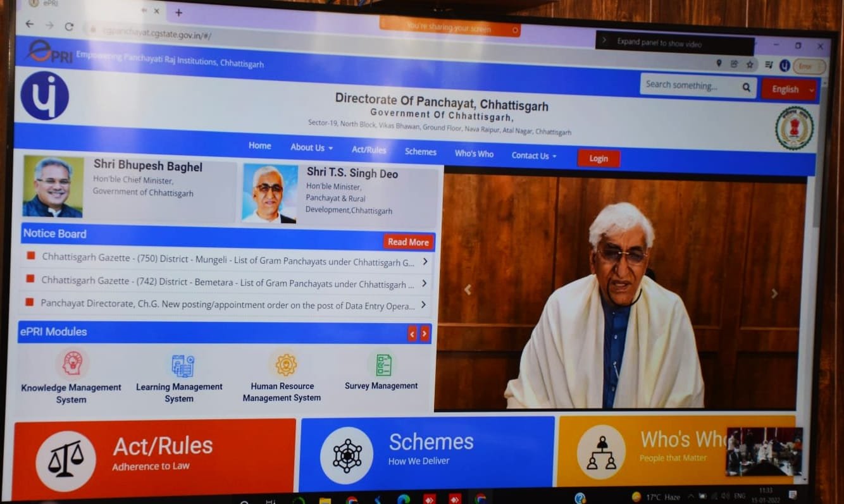Click Read More on Notice Board
Screen dimensions: 844x504
tap(408, 242)
